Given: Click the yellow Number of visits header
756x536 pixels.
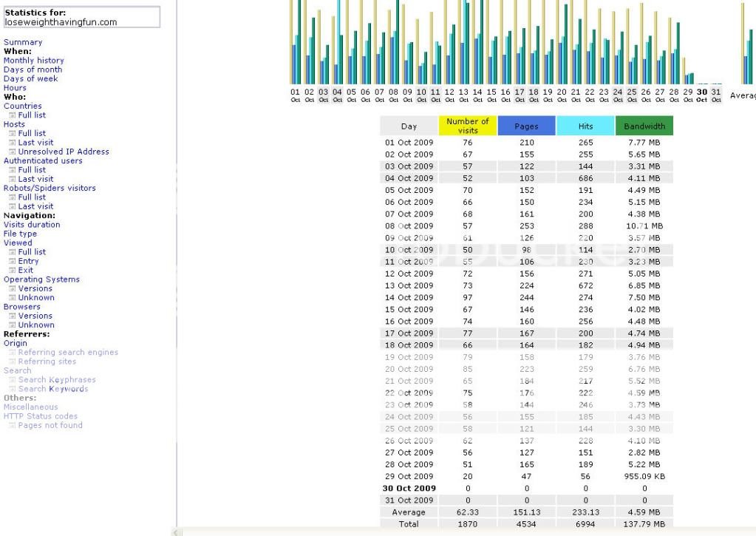Looking at the screenshot, I should pyautogui.click(x=468, y=126).
